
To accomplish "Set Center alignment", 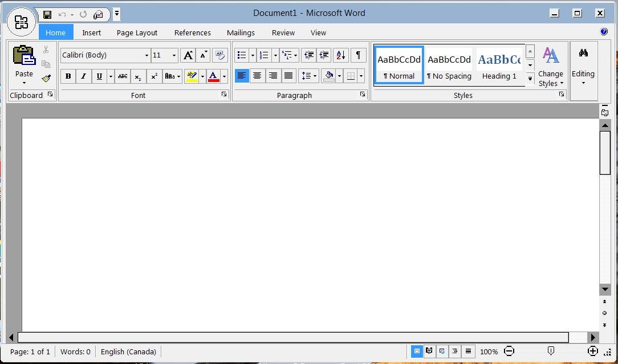I will tap(257, 76).
